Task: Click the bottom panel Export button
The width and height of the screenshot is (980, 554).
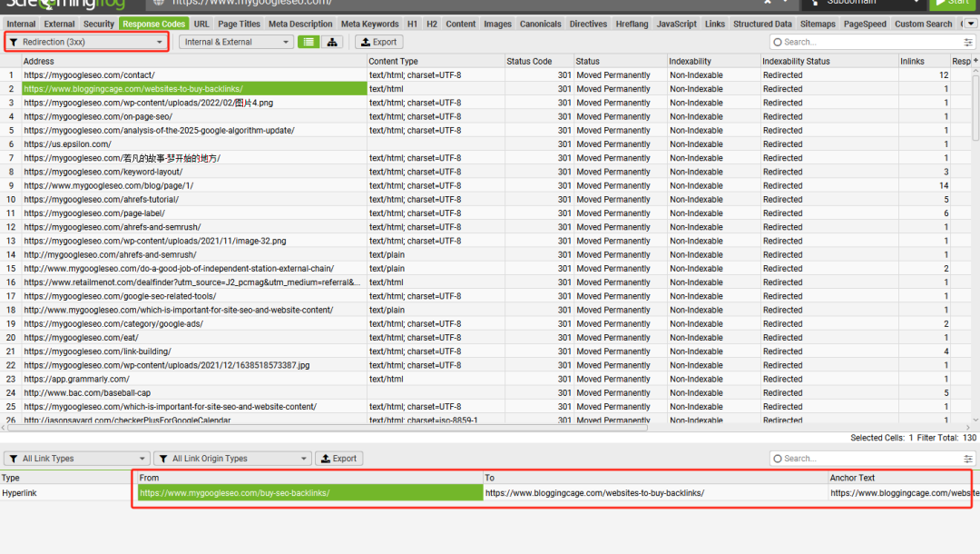Action: 338,459
